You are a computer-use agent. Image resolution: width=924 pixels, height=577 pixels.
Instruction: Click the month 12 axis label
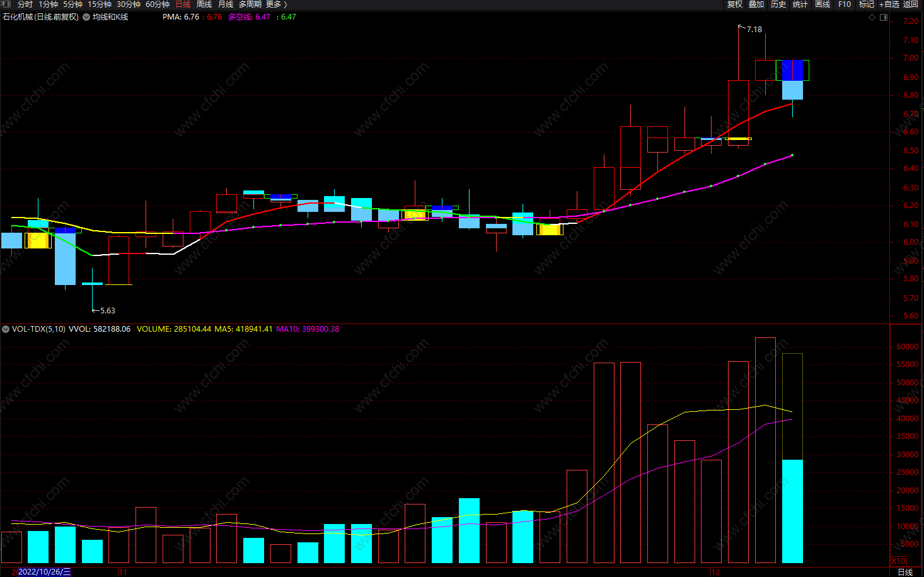(x=715, y=572)
